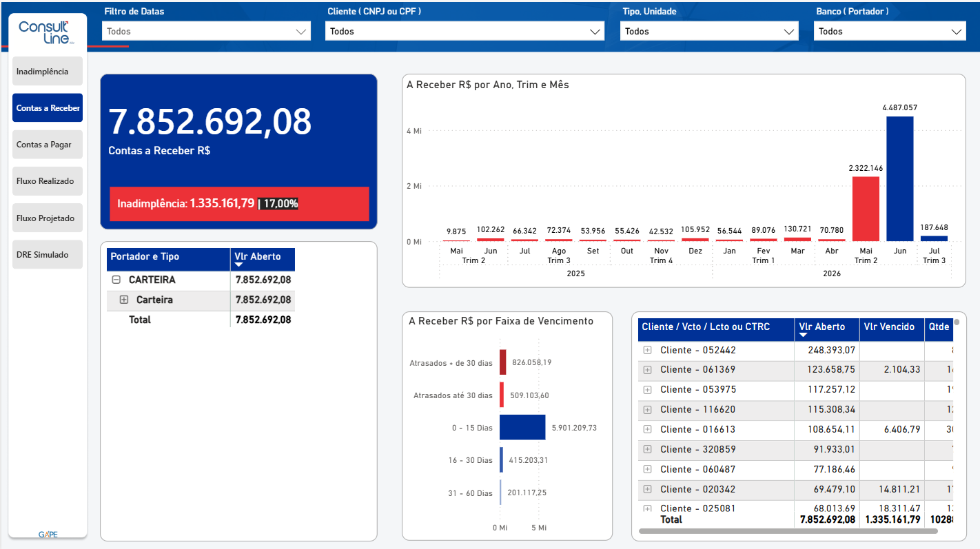Open the Banco (Portador) dropdown

(x=889, y=31)
